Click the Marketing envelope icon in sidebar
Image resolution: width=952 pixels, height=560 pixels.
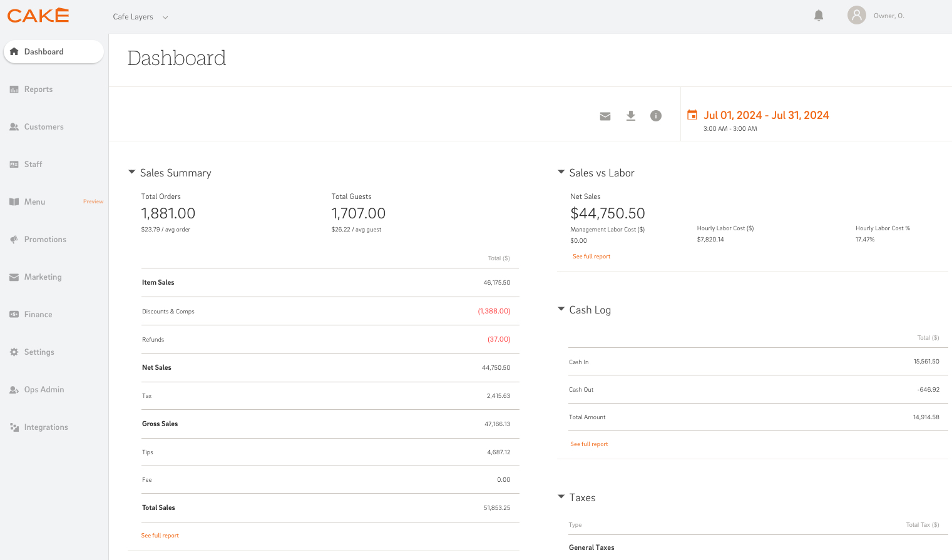coord(14,277)
